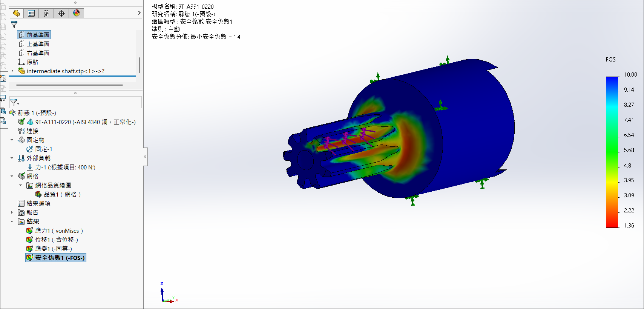Select the 品質1 mesh quality plot
The image size is (644, 309).
pos(62,194)
